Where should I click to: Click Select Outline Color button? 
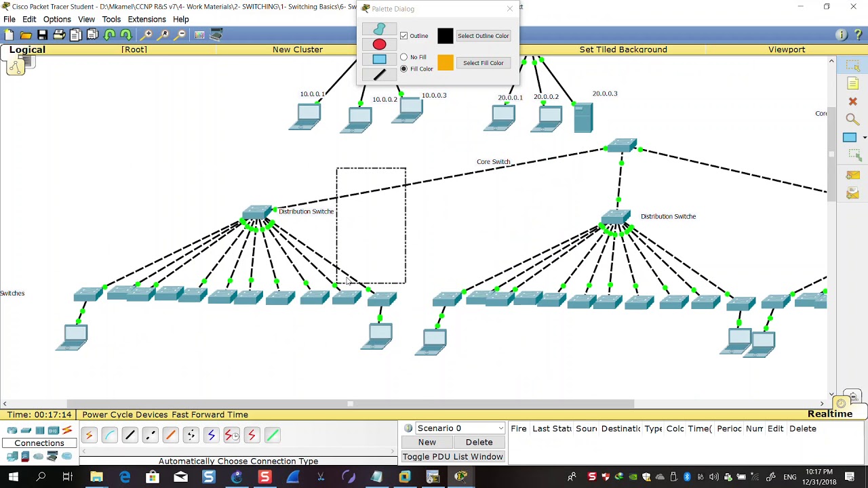pyautogui.click(x=483, y=36)
